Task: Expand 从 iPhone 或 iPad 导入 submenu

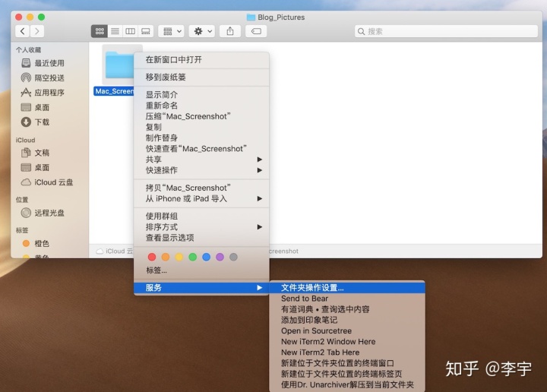Action: (201, 198)
